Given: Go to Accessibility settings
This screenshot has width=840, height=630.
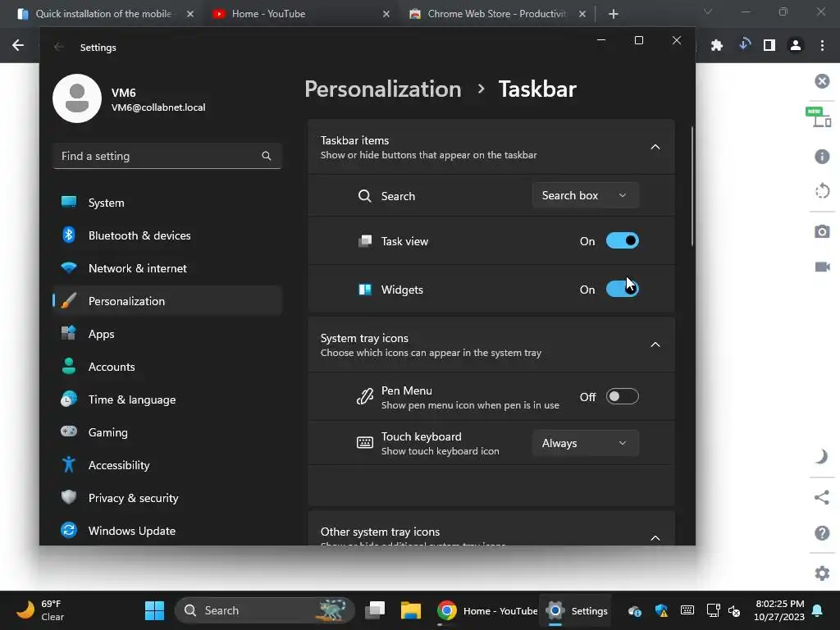Looking at the screenshot, I should click(x=167, y=464).
